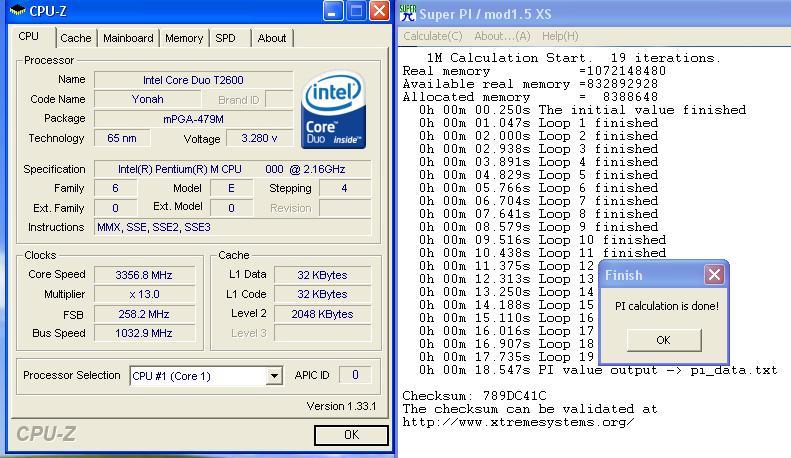Open the About...(A) menu in Super PI
This screenshot has width=791, height=458.
502,36
